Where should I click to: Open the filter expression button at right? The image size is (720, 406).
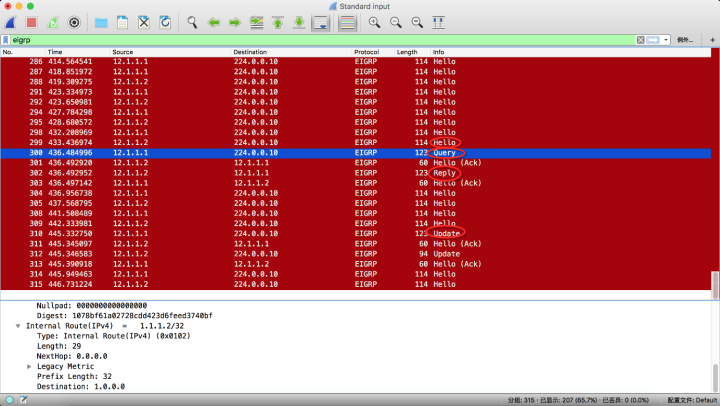[685, 40]
